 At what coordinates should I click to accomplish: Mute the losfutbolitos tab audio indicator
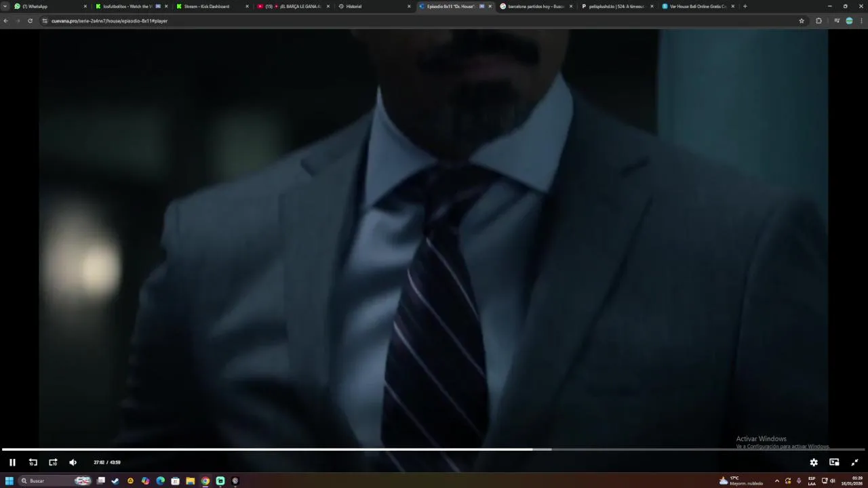[x=158, y=6]
